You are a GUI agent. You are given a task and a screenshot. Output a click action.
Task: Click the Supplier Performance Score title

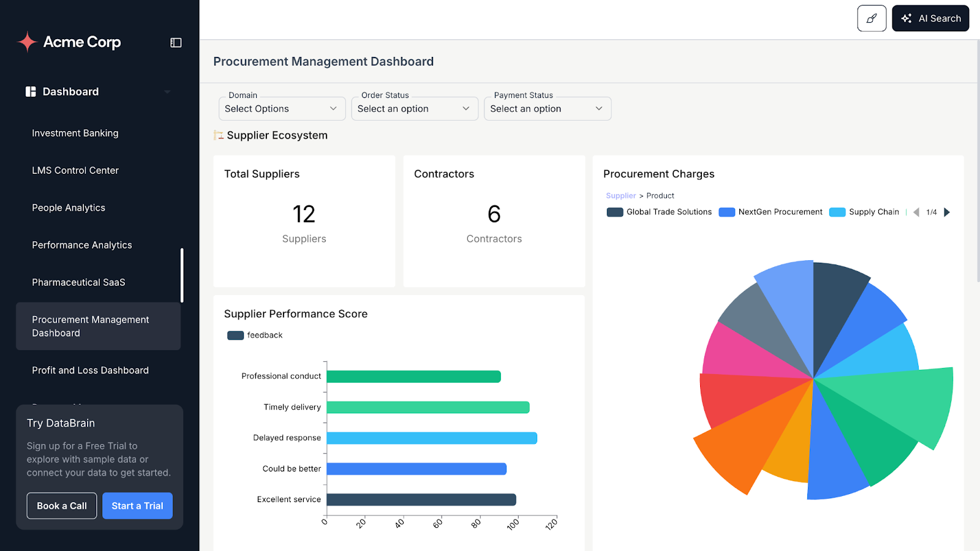(296, 314)
